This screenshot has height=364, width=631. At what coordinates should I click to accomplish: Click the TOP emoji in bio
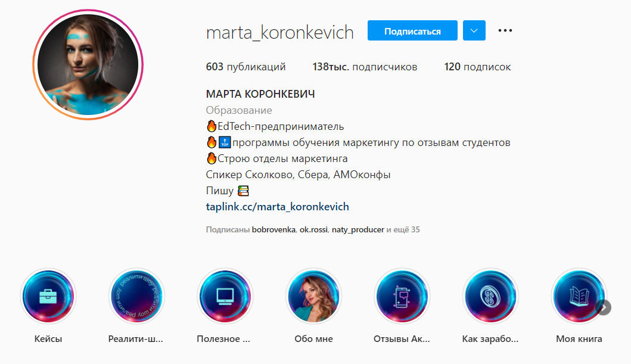pos(225,142)
